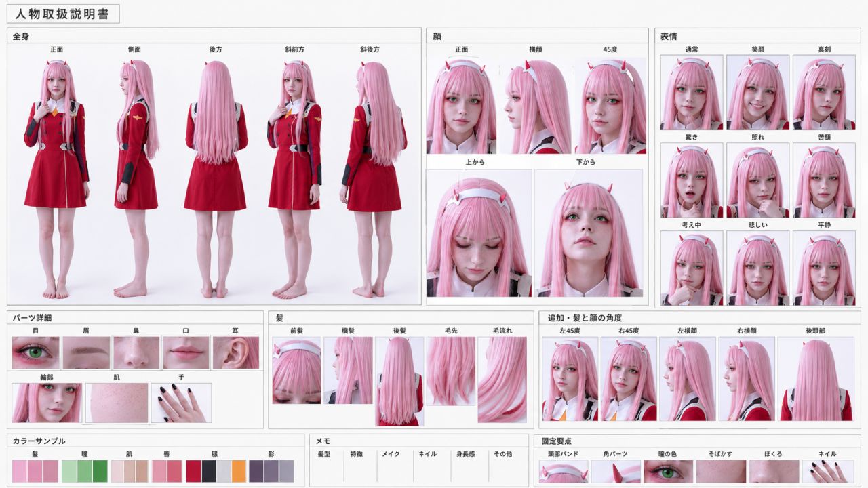The image size is (868, 488).
Task: Pick the orange swatch under 服
Action: click(x=239, y=471)
